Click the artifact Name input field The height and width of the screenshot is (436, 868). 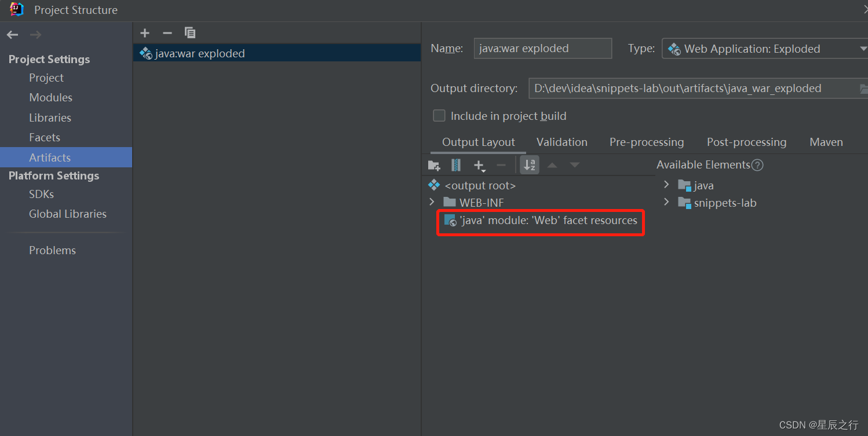(543, 49)
